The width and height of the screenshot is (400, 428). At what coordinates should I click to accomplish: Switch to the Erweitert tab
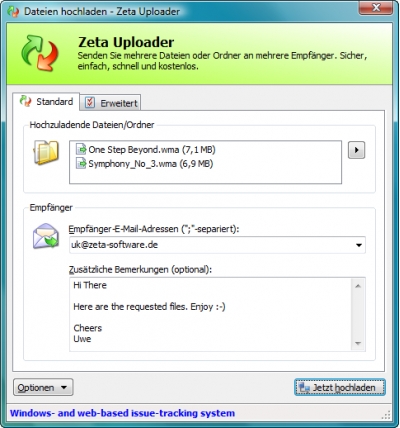[110, 103]
